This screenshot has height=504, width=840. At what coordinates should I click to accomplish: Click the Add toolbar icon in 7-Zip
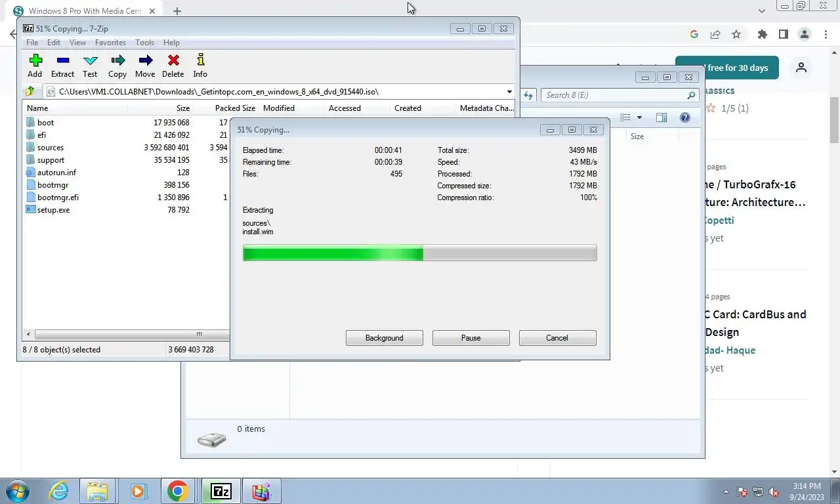point(35,66)
